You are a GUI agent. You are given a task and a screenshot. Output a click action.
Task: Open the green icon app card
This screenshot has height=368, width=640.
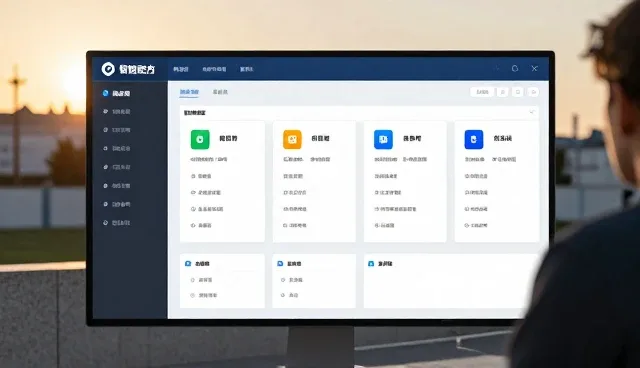pos(222,181)
